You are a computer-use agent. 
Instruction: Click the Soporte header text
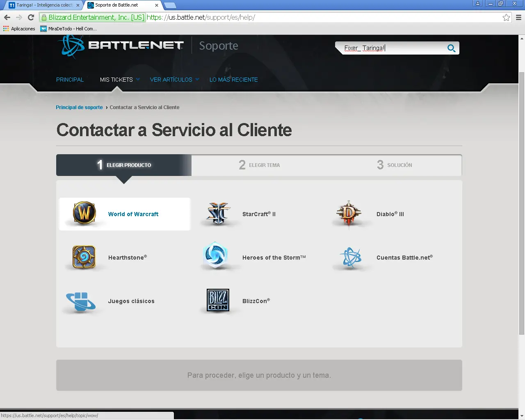[219, 46]
